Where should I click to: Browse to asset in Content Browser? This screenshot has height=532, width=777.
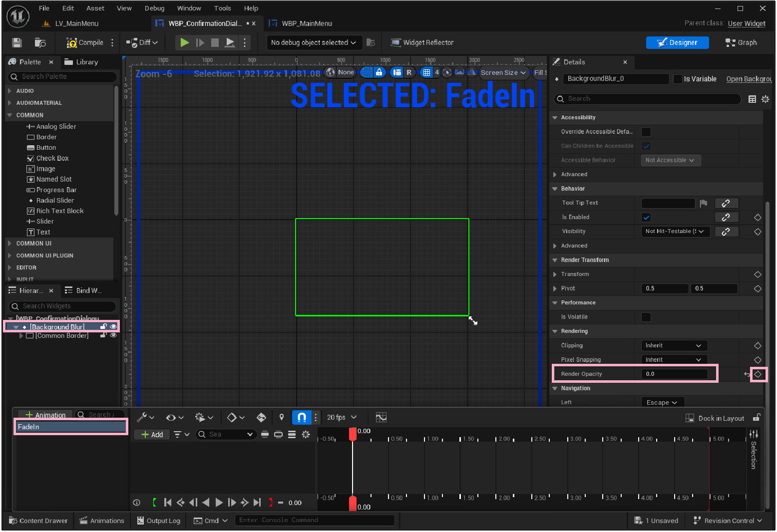coord(40,43)
